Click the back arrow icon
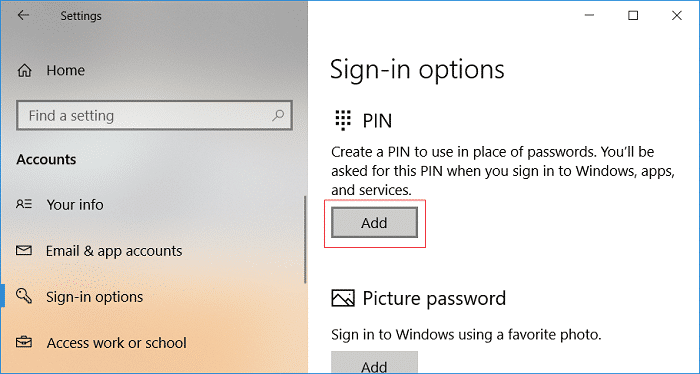700x374 pixels. point(23,15)
